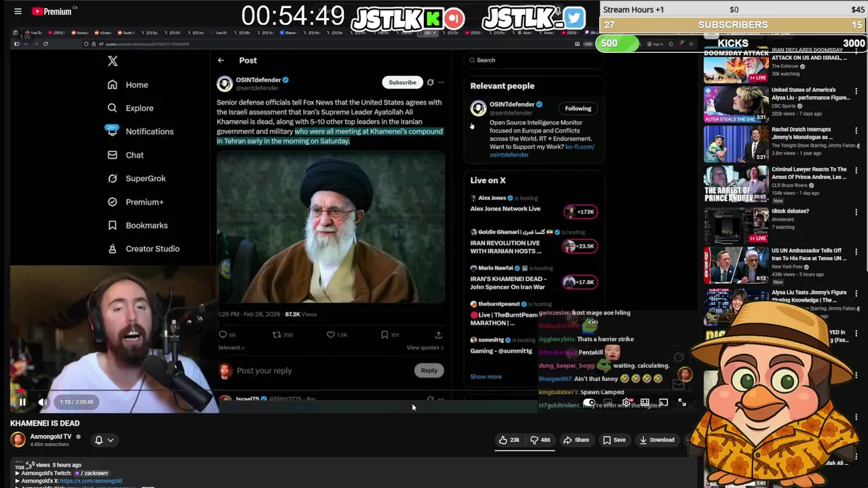This screenshot has height=488, width=868.
Task: Dislike the video with 486 thumbs down
Action: (540, 440)
